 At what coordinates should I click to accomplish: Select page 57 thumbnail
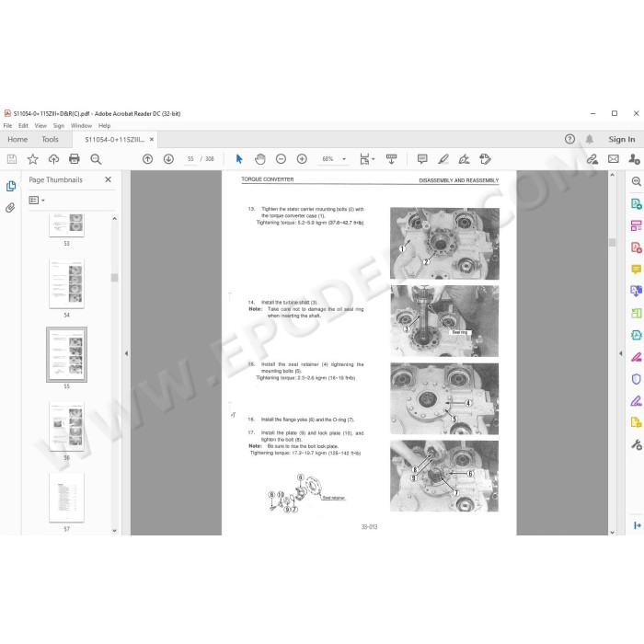coord(66,498)
